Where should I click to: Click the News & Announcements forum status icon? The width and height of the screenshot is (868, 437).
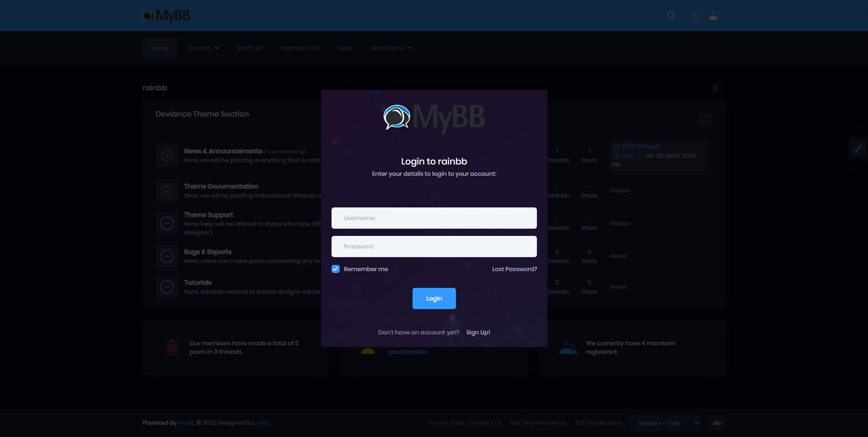(x=167, y=155)
